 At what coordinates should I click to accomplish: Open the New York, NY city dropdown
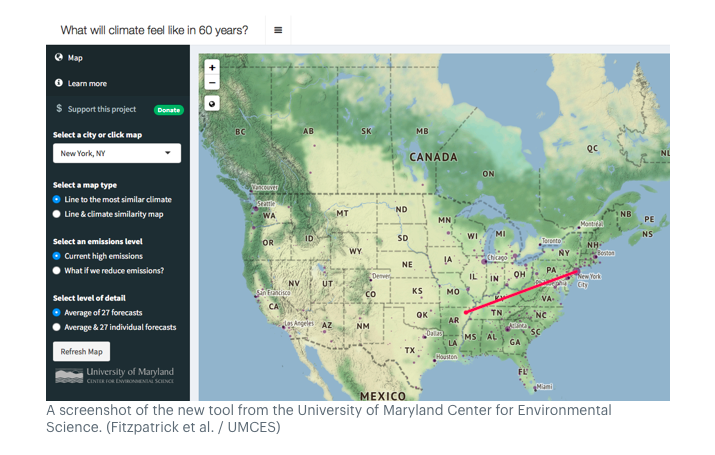tap(117, 153)
